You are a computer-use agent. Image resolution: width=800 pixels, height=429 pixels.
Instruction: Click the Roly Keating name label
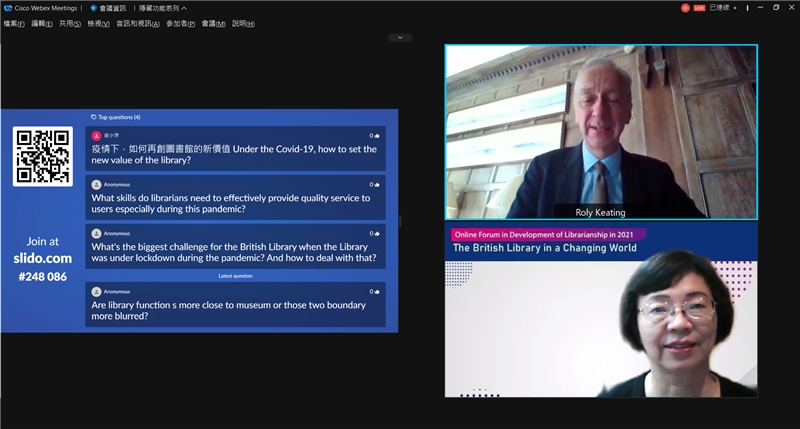click(x=600, y=212)
